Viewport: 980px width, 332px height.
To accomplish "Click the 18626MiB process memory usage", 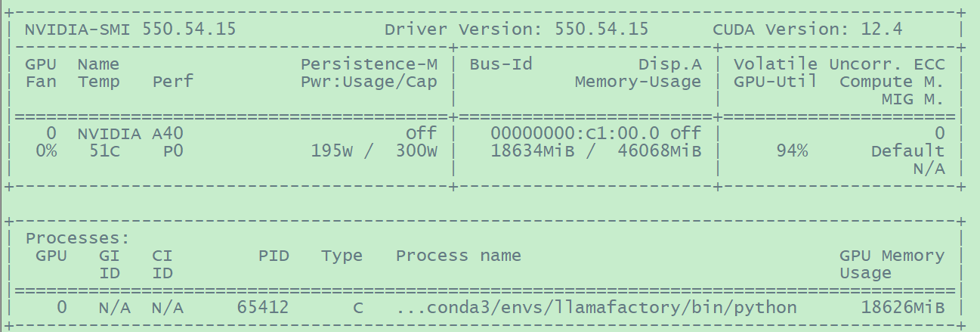I will 902,308.
